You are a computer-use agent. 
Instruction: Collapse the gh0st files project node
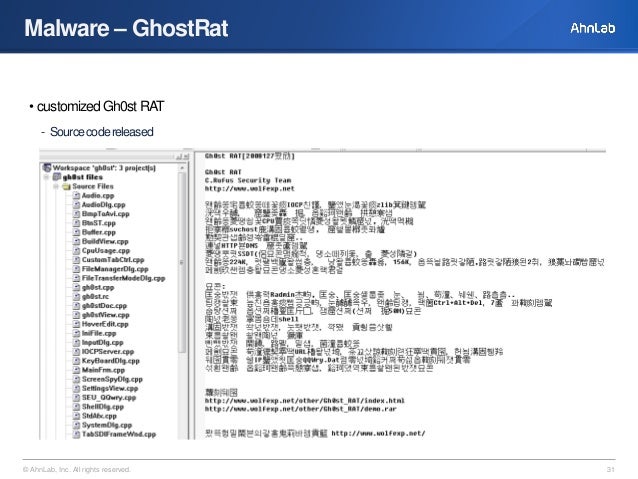pyautogui.click(x=46, y=177)
